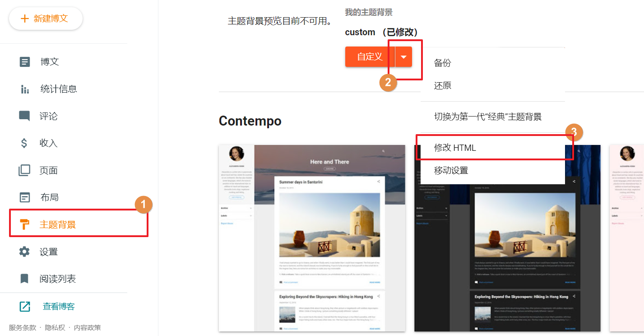Click the 阅读列表 (Reading list) bookmark icon
Viewport: 644px width, 336px height.
click(24, 278)
